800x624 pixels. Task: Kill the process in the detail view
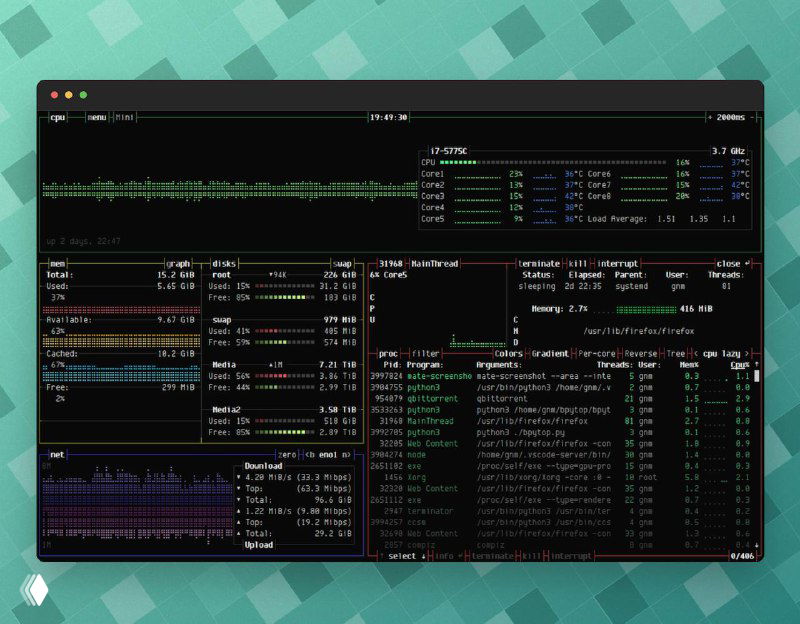tap(576, 262)
